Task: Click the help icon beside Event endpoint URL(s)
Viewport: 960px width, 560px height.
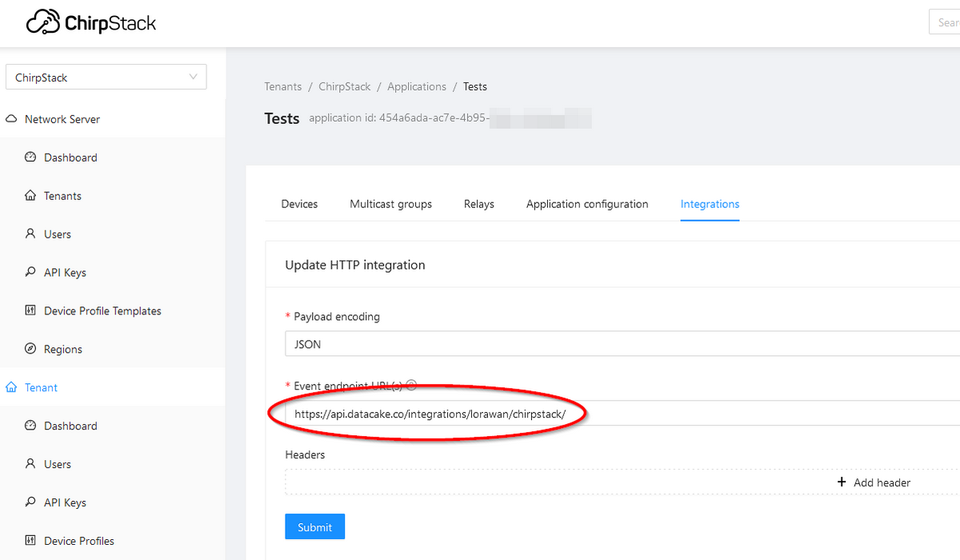Action: 412,386
